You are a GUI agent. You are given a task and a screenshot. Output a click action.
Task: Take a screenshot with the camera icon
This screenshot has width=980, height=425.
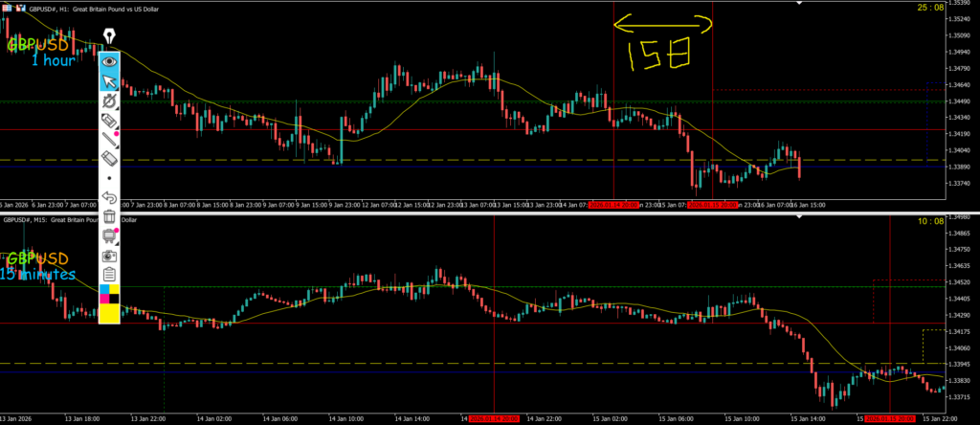click(x=109, y=256)
